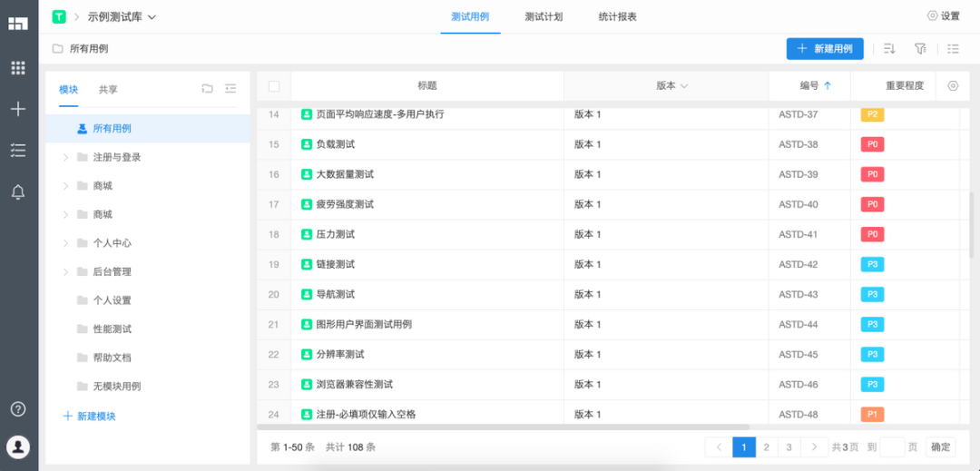Click the new folder icon in module panel
This screenshot has height=471, width=980.
point(208,89)
